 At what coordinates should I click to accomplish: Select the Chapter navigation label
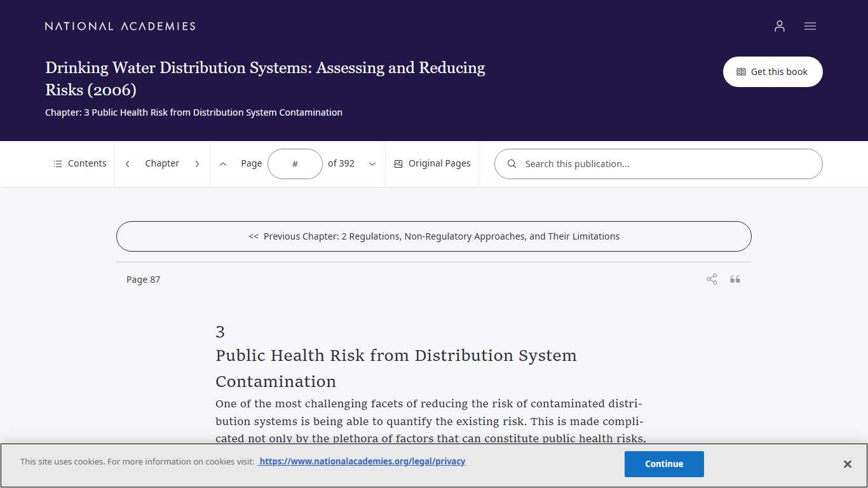pyautogui.click(x=162, y=163)
